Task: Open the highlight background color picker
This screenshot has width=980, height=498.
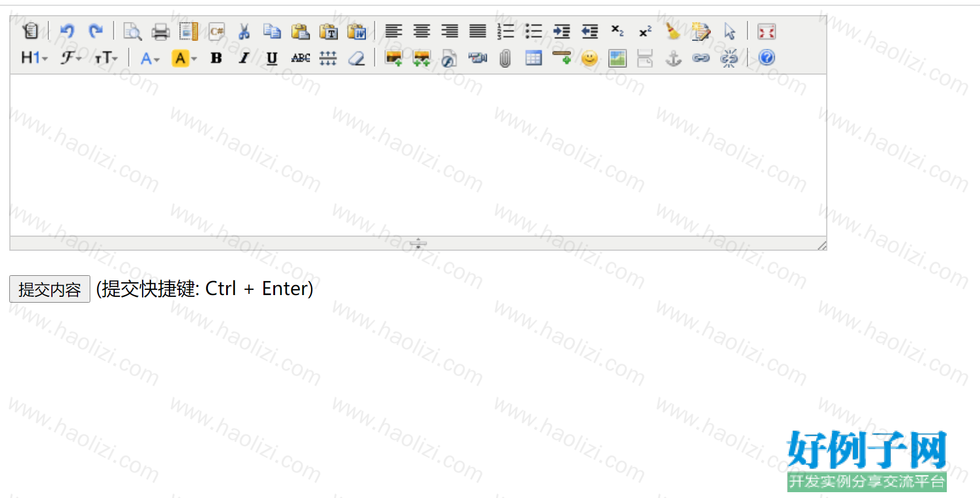Action: click(184, 58)
